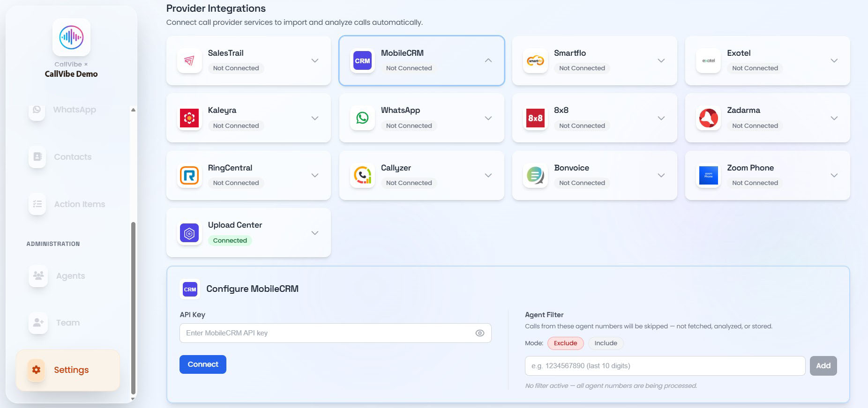Expand the Callyzer card chevron

(488, 175)
